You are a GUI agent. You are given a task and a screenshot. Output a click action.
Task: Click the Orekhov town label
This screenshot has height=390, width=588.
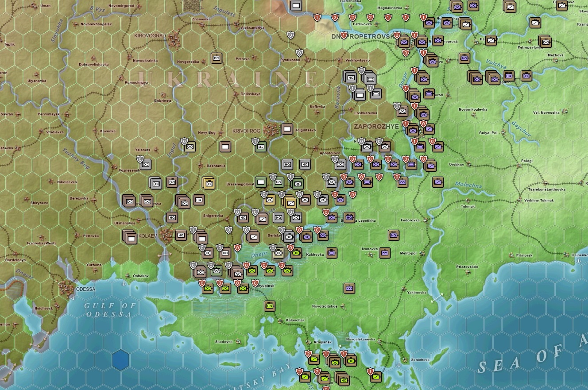click(x=456, y=164)
